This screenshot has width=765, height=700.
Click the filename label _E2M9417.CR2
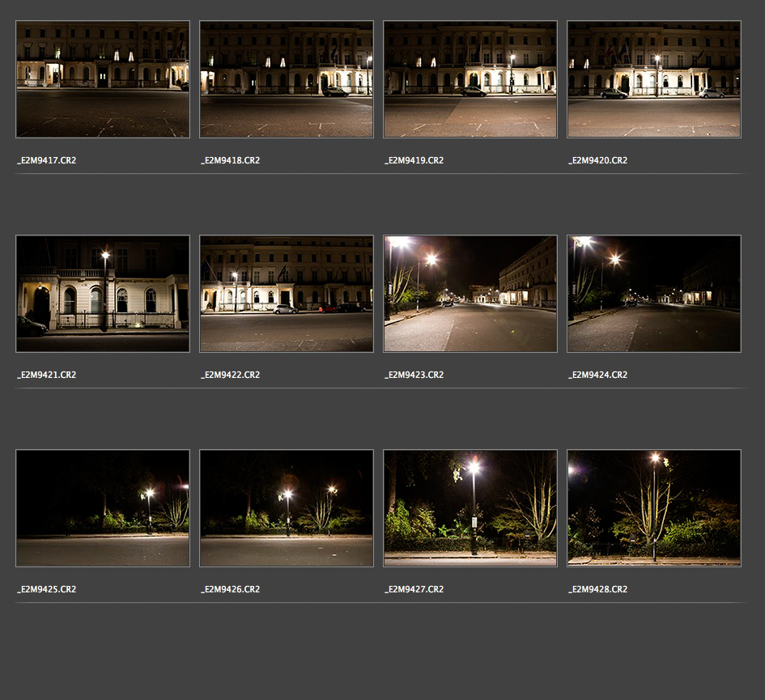[47, 160]
